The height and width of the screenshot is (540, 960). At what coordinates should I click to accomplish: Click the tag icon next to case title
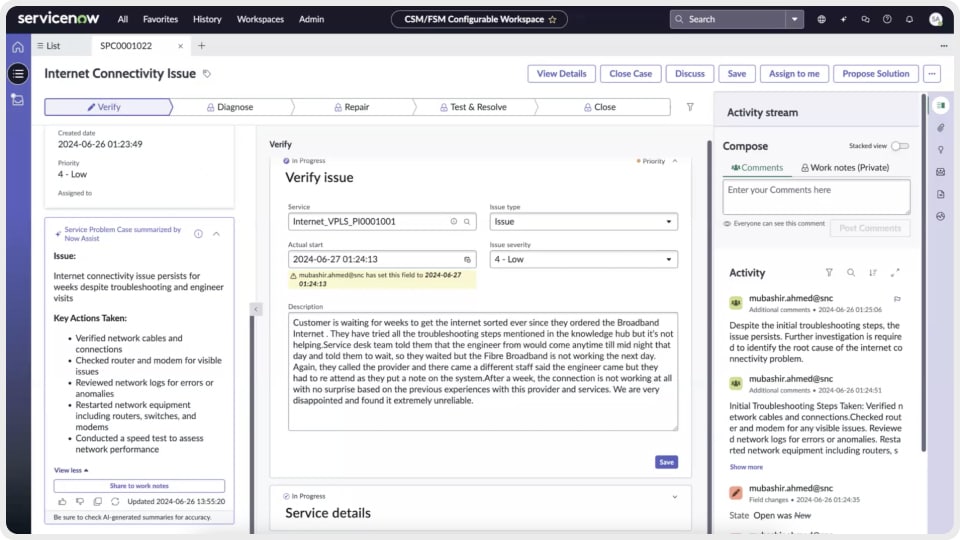207,73
